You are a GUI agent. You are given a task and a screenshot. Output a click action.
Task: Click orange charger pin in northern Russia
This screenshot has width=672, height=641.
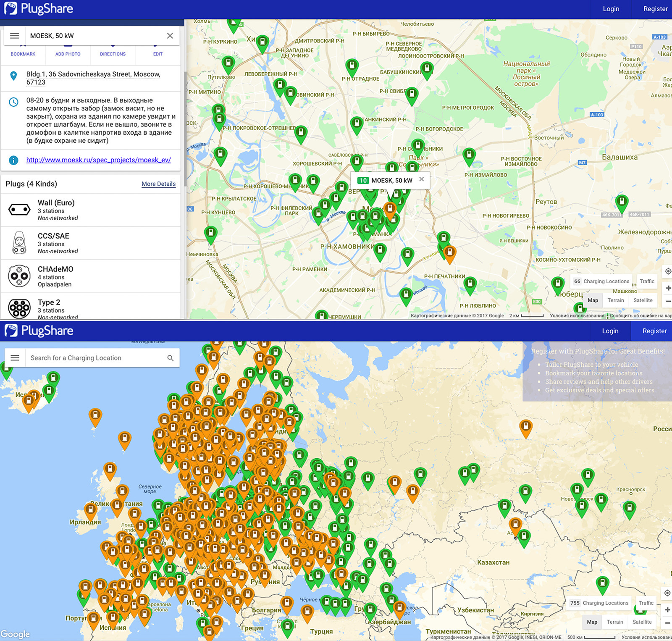526,428
